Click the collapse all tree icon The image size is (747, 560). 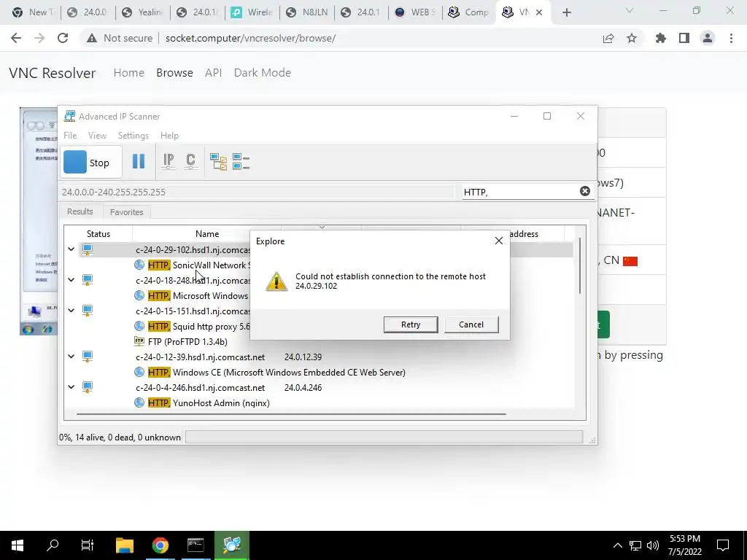pos(241,161)
